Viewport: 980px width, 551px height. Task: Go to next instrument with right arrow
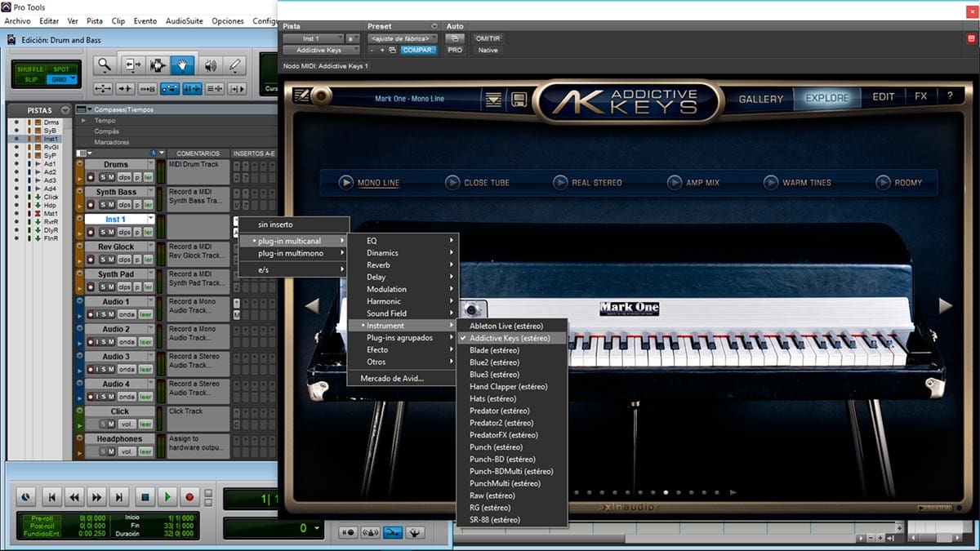[x=946, y=306]
